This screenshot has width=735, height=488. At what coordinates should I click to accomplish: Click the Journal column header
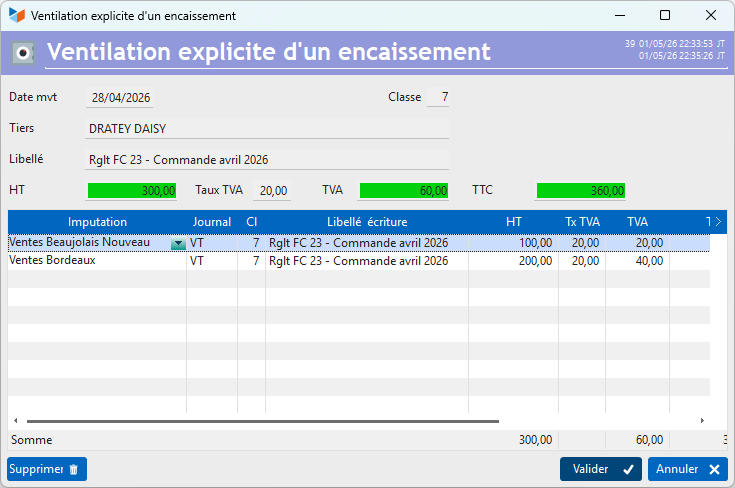click(212, 222)
